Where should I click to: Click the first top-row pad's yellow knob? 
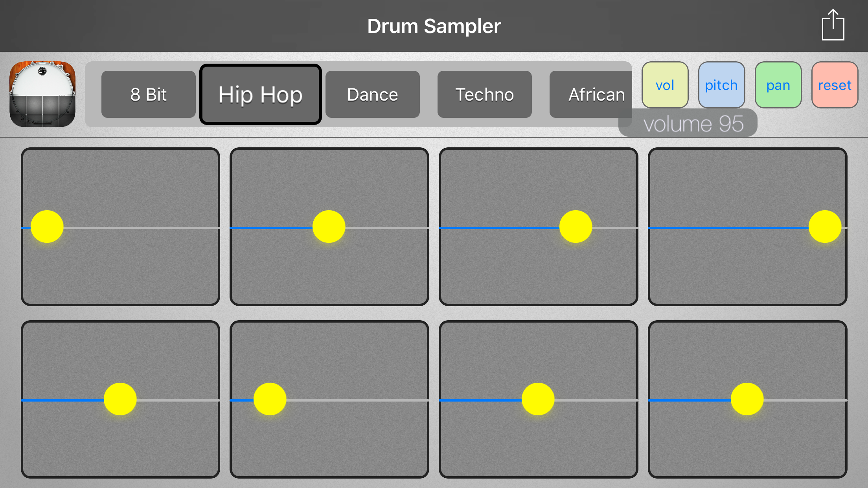coord(47,227)
